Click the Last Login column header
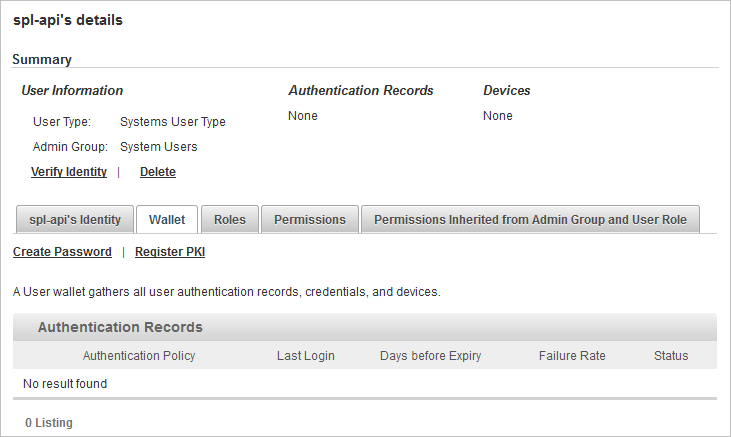Image resolution: width=731 pixels, height=437 pixels. tap(306, 355)
